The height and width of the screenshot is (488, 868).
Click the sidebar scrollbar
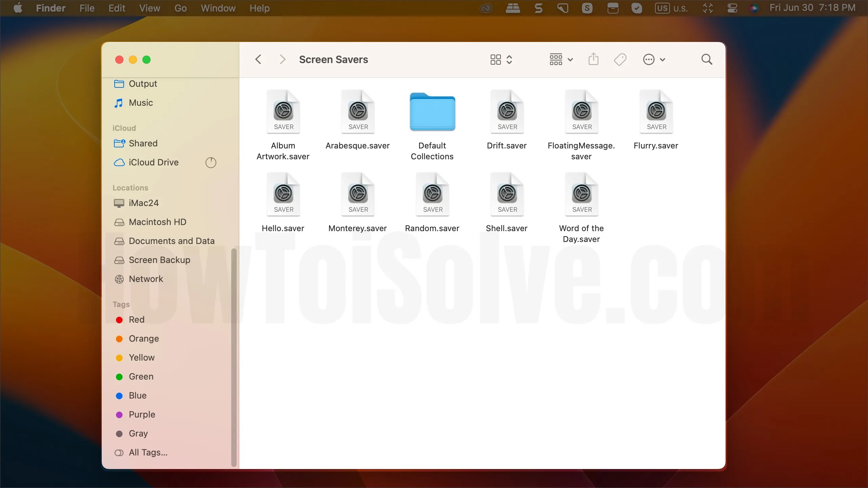(x=234, y=356)
